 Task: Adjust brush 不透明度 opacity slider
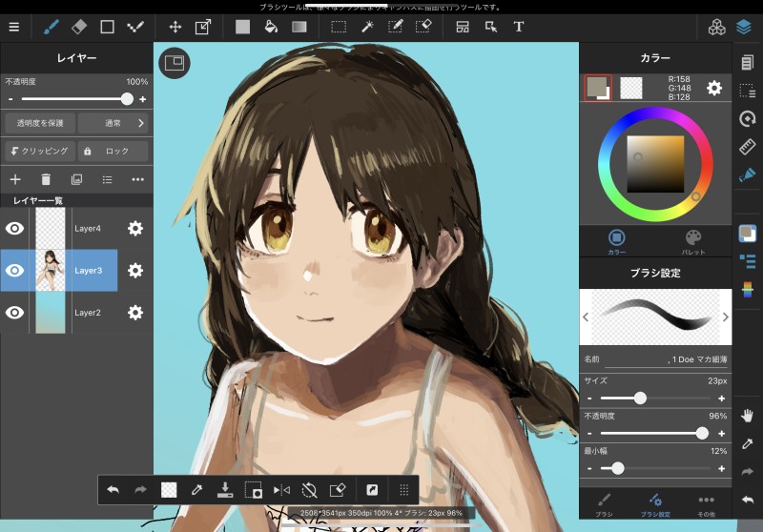(x=655, y=433)
